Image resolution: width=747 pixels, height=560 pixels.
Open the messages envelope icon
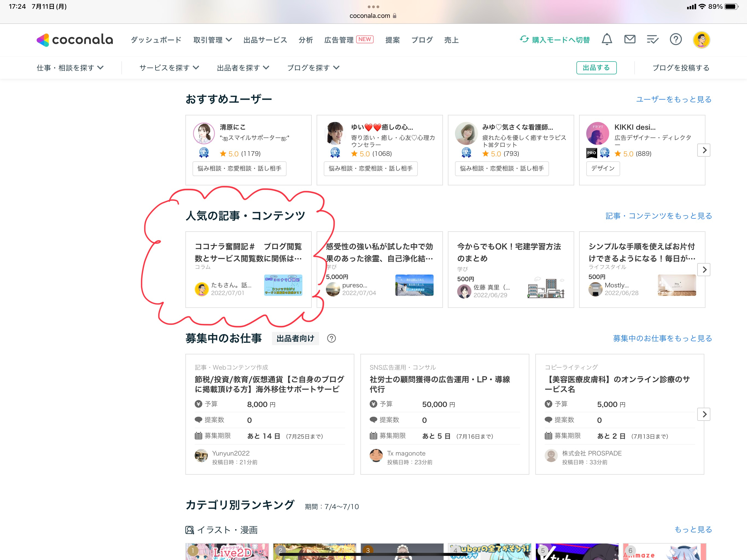coord(629,40)
